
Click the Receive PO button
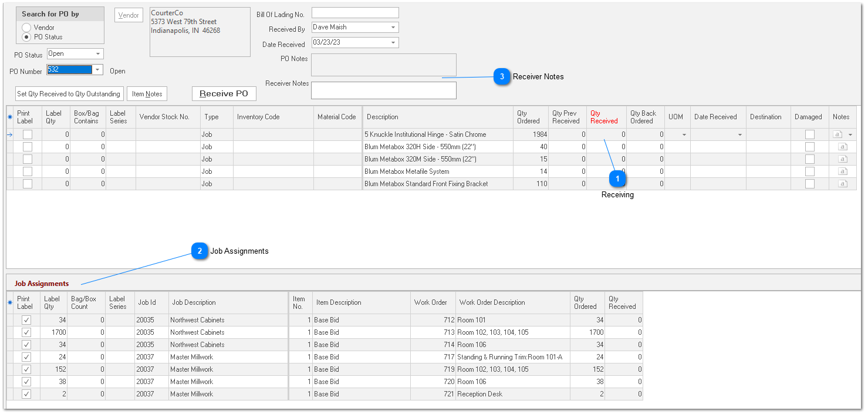point(224,93)
